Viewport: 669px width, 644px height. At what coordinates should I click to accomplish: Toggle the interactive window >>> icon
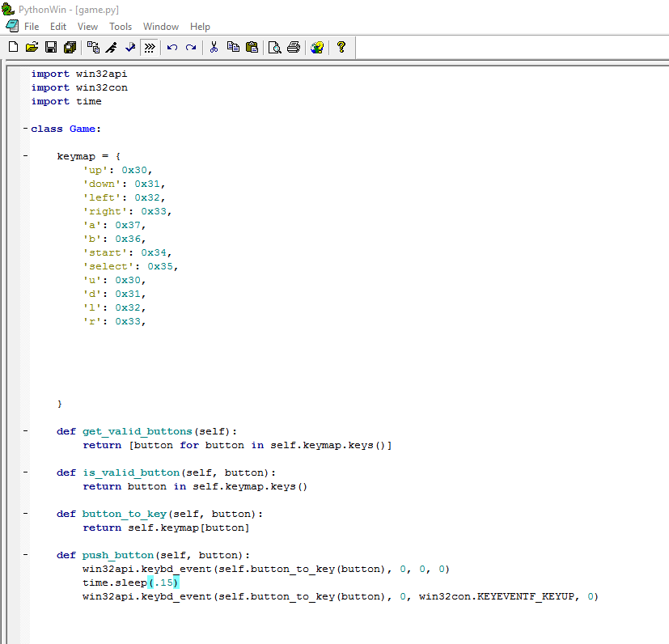tap(150, 47)
